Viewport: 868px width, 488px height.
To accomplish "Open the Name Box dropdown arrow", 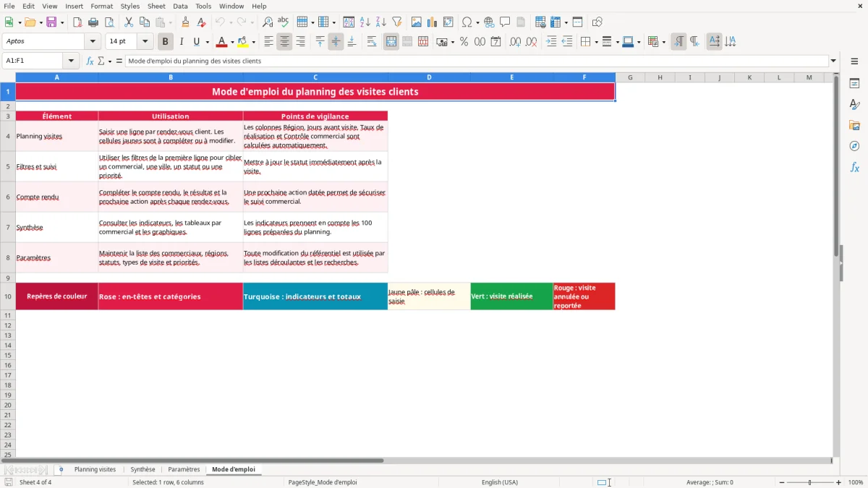I will point(71,61).
